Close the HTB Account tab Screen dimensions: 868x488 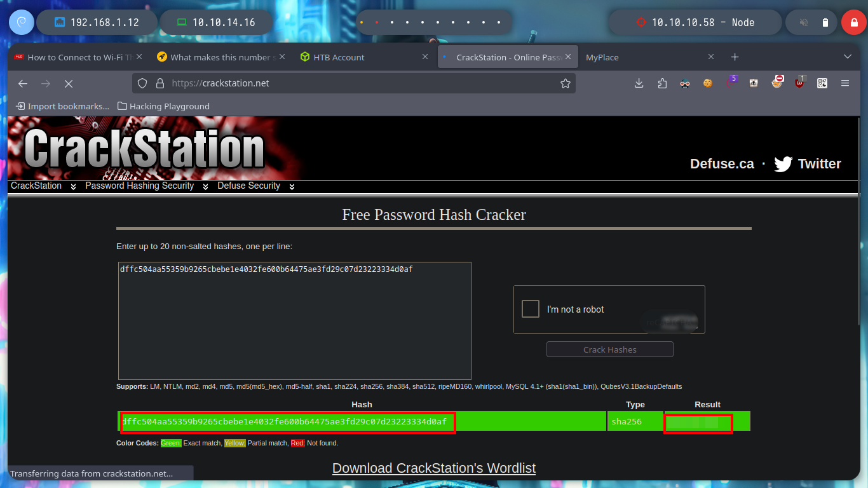tap(426, 57)
